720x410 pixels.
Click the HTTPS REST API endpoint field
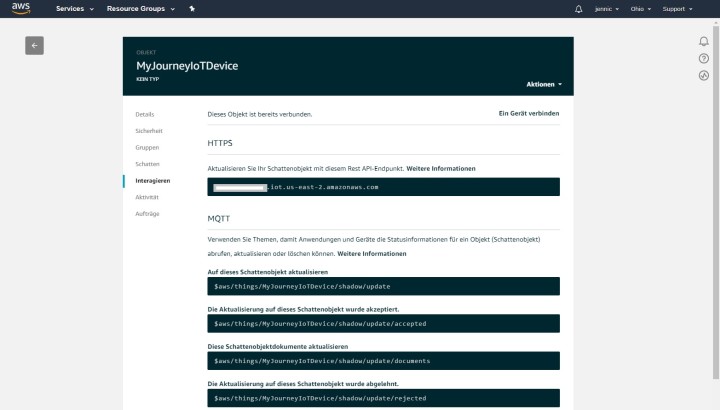pos(383,187)
